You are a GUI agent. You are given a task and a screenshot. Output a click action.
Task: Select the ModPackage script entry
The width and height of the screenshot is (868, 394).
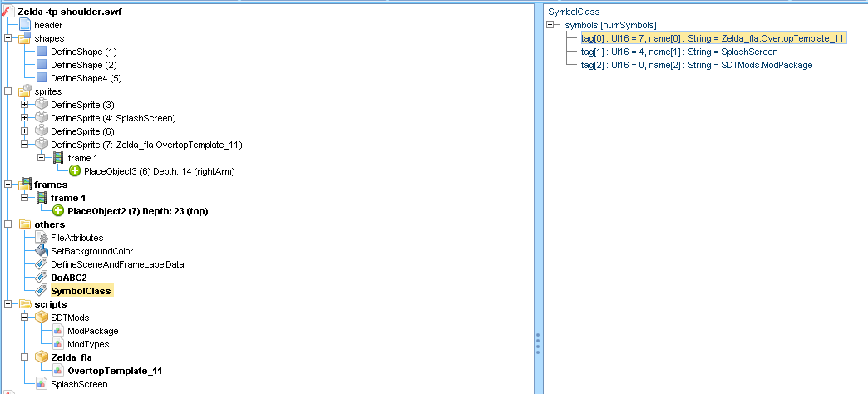coord(92,331)
